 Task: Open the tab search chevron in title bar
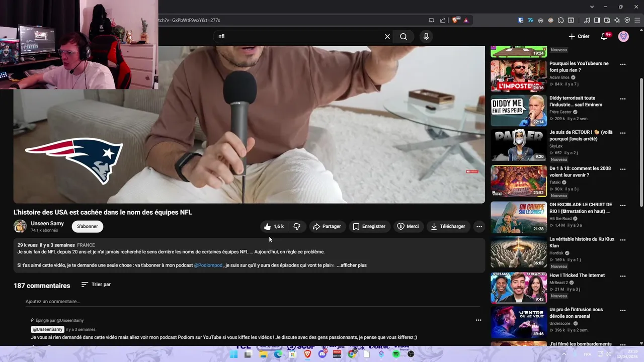tap(592, 7)
